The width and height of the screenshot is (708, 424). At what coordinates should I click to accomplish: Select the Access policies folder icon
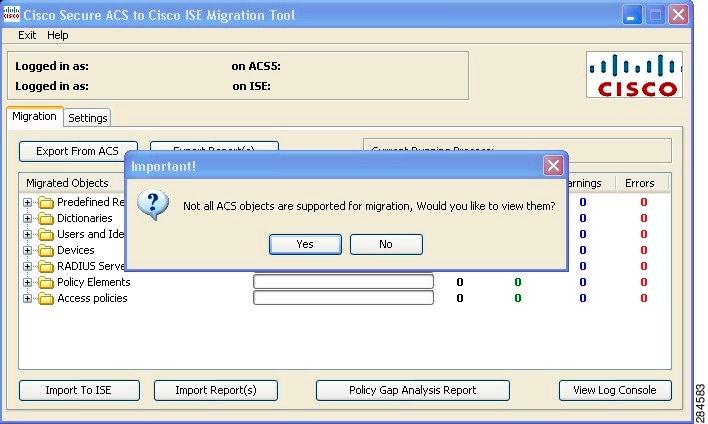[46, 298]
